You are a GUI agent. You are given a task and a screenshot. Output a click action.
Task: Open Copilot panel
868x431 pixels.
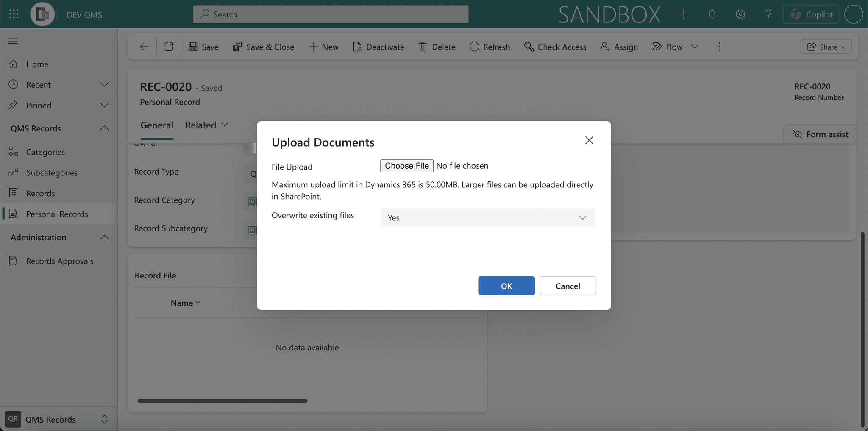pos(811,14)
